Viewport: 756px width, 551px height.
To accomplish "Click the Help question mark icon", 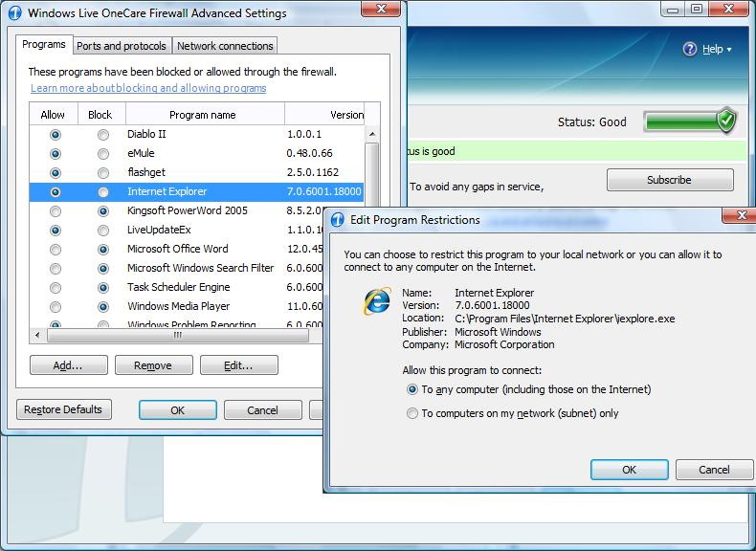I will pos(689,49).
